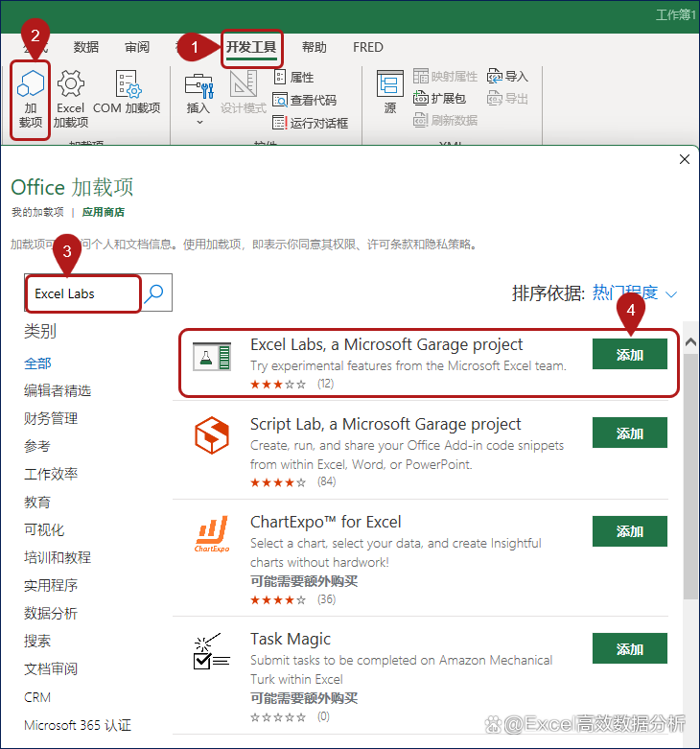This screenshot has width=700, height=749.
Task: Close the Office 加载项 dialog
Action: click(685, 159)
